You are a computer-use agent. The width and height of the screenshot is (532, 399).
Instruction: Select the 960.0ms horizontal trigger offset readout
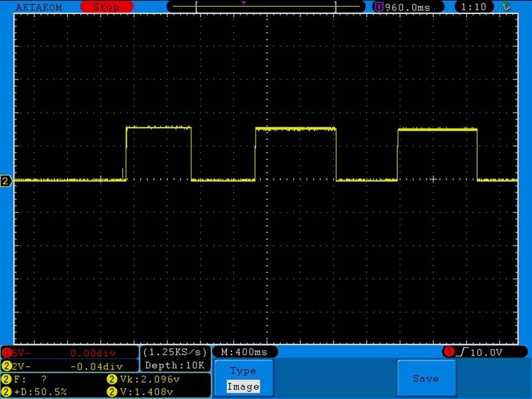[402, 7]
